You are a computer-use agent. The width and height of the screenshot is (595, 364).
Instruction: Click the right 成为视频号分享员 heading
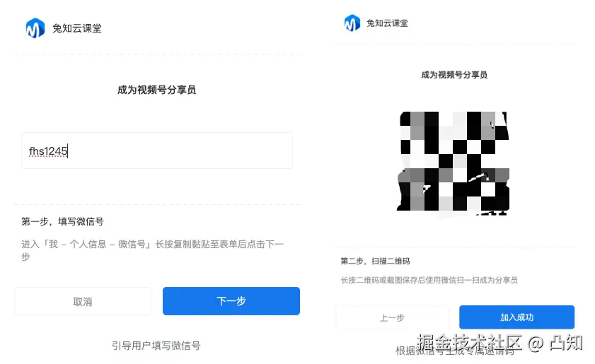tap(454, 75)
